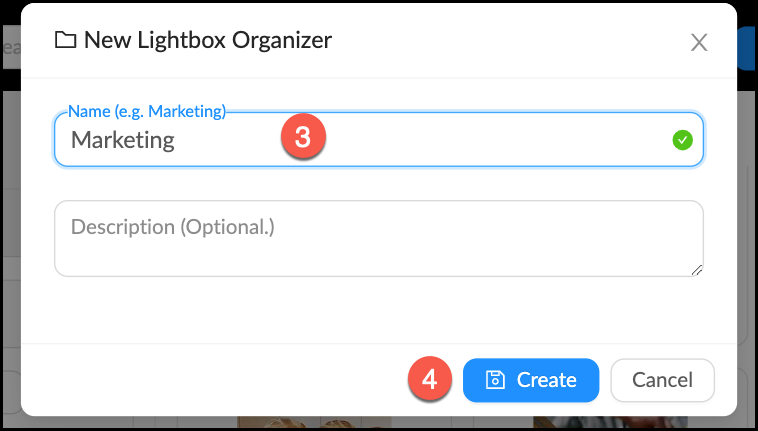Dismiss dialog with the Cancel button

[662, 380]
